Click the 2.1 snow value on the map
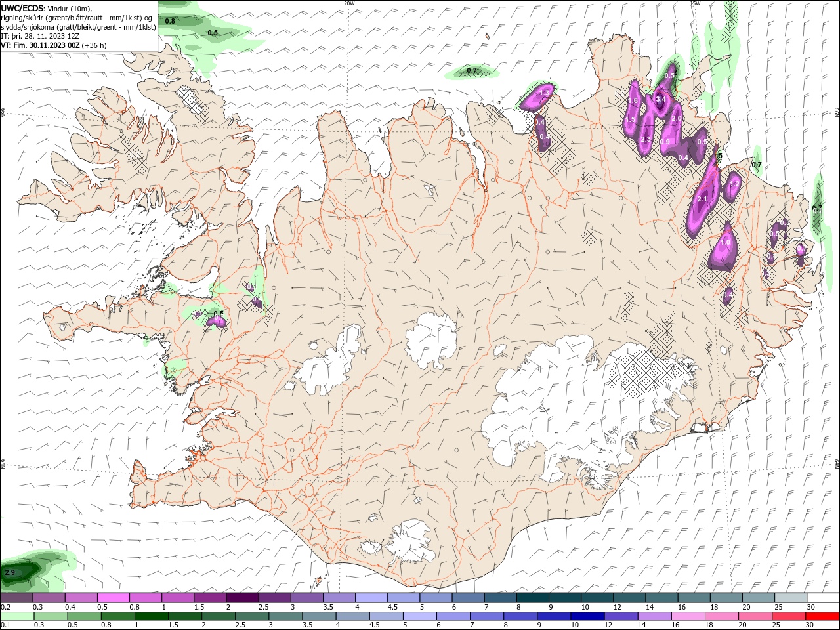Image resolution: width=840 pixels, height=630 pixels. click(x=702, y=199)
